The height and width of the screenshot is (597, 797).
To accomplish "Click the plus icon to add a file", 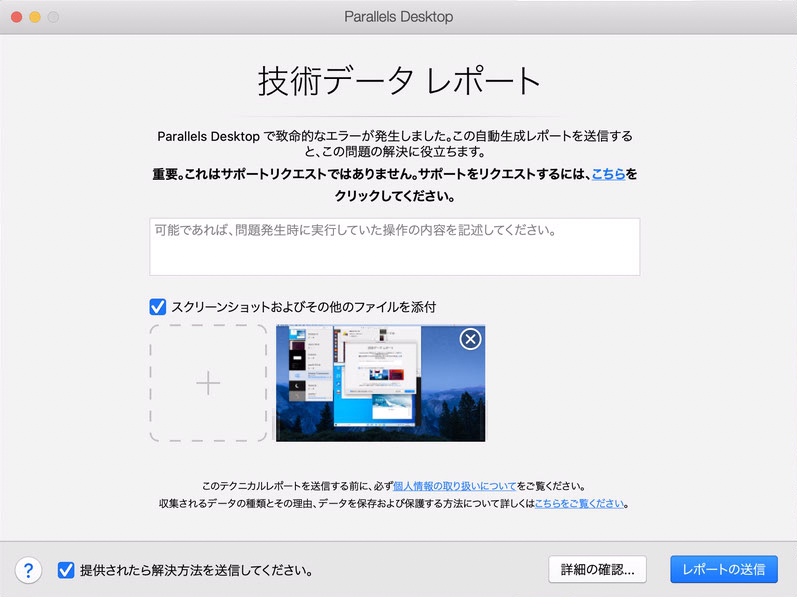I will (x=208, y=383).
